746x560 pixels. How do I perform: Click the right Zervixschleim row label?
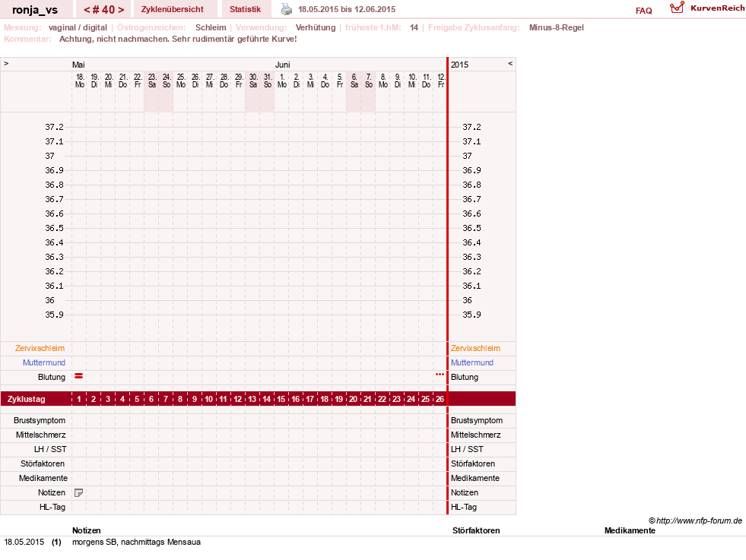(x=475, y=348)
